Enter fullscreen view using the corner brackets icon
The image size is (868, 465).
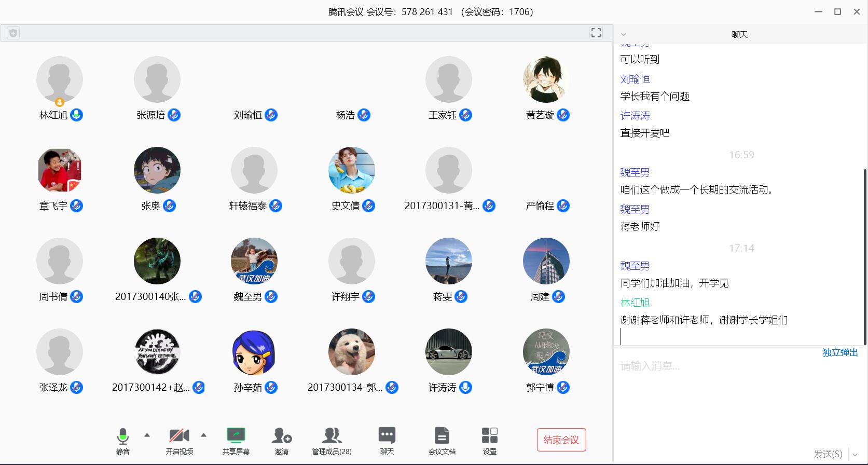click(596, 33)
